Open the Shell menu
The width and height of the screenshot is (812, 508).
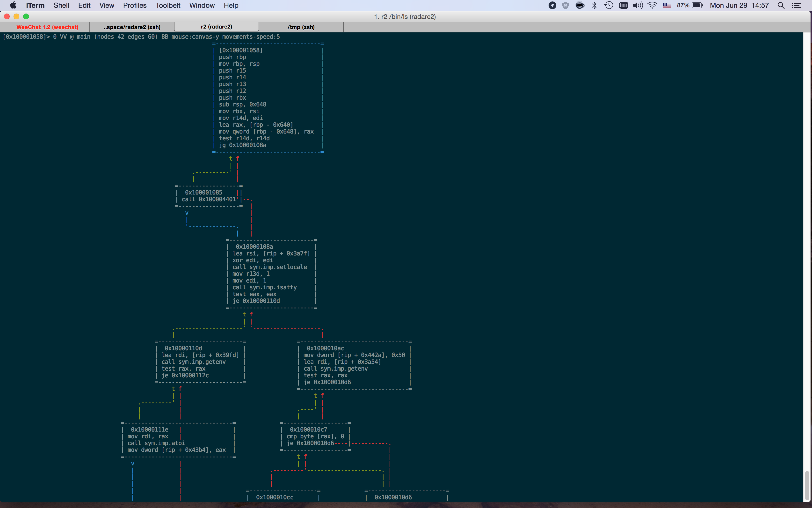(x=61, y=5)
